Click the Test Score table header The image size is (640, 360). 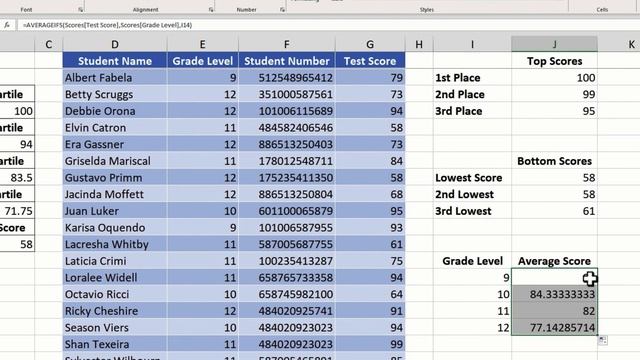[370, 61]
